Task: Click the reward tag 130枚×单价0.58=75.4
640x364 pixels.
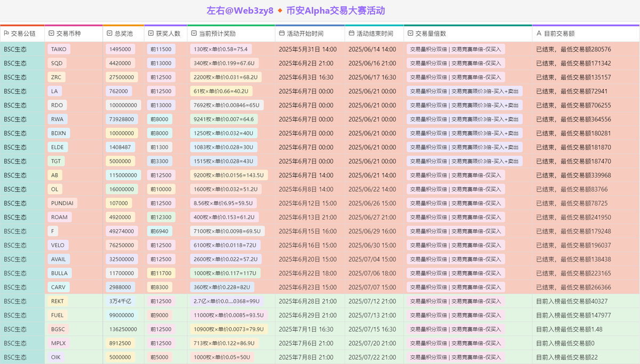Action: [x=221, y=49]
